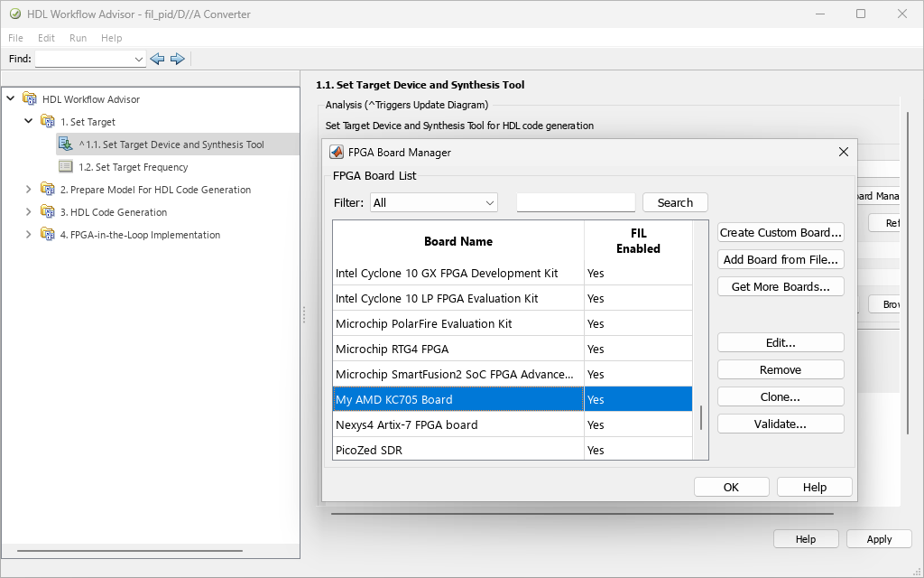924x578 pixels.
Task: Click the HDL Workflow Advisor root folder icon
Action: coord(30,99)
